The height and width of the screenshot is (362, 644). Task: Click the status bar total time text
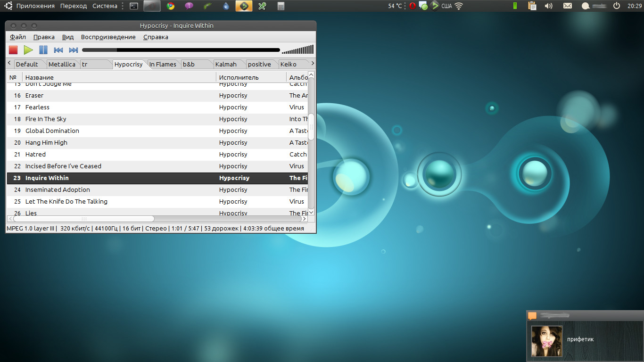pos(273,229)
